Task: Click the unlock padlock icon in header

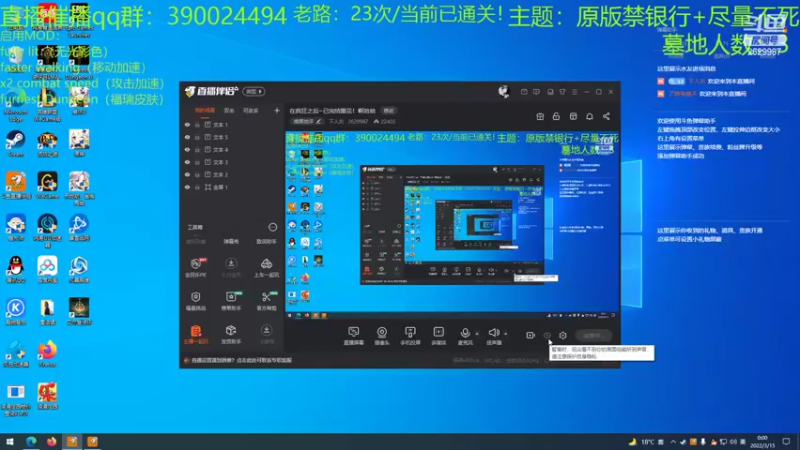Action: click(556, 116)
